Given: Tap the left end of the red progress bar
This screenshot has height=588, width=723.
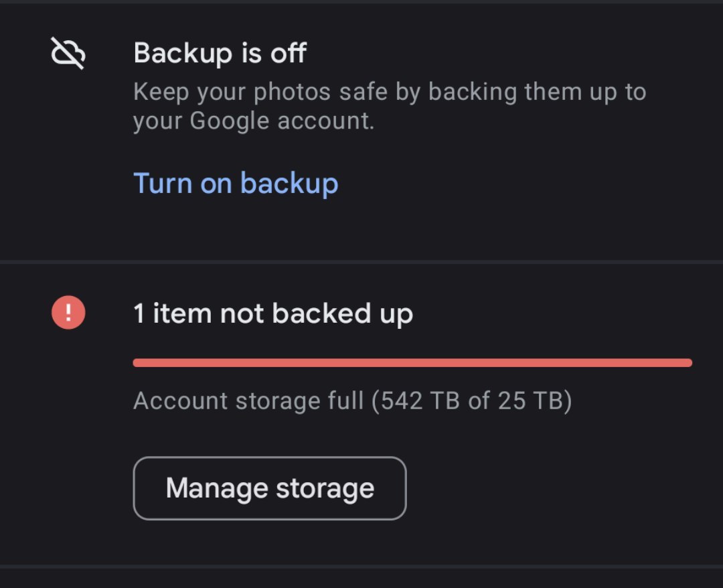Looking at the screenshot, I should [139, 362].
